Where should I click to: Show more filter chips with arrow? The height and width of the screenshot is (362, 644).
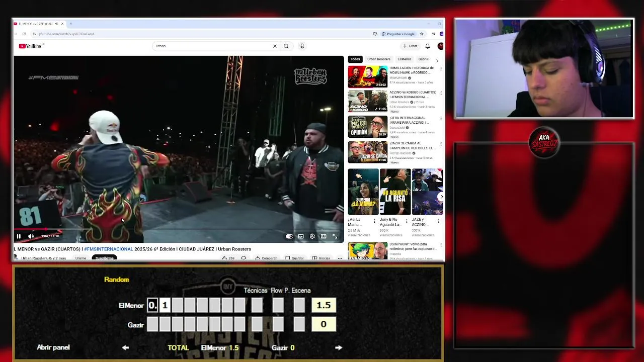pyautogui.click(x=437, y=60)
